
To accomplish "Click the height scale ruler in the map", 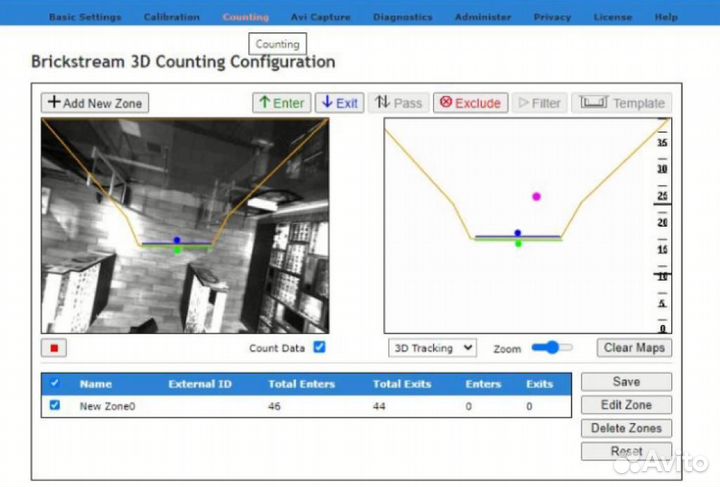I will [662, 225].
